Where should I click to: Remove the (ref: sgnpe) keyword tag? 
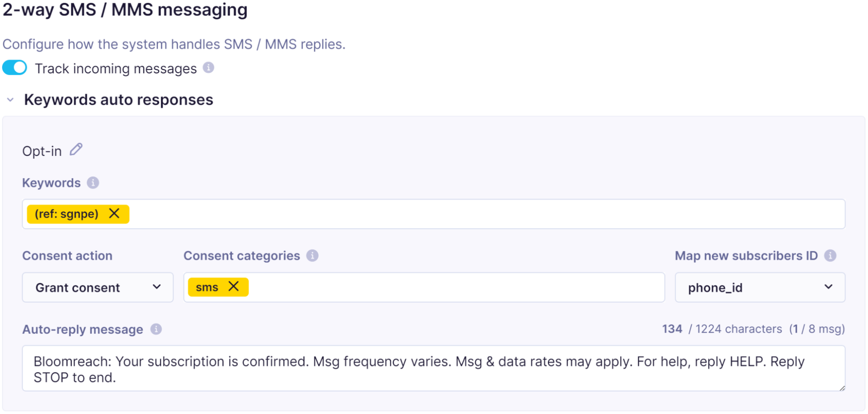click(x=114, y=214)
